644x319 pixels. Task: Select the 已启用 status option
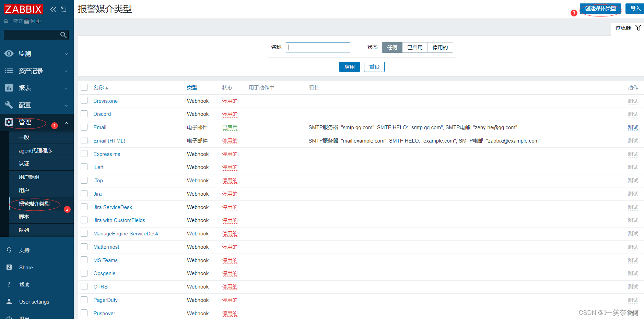coord(415,47)
